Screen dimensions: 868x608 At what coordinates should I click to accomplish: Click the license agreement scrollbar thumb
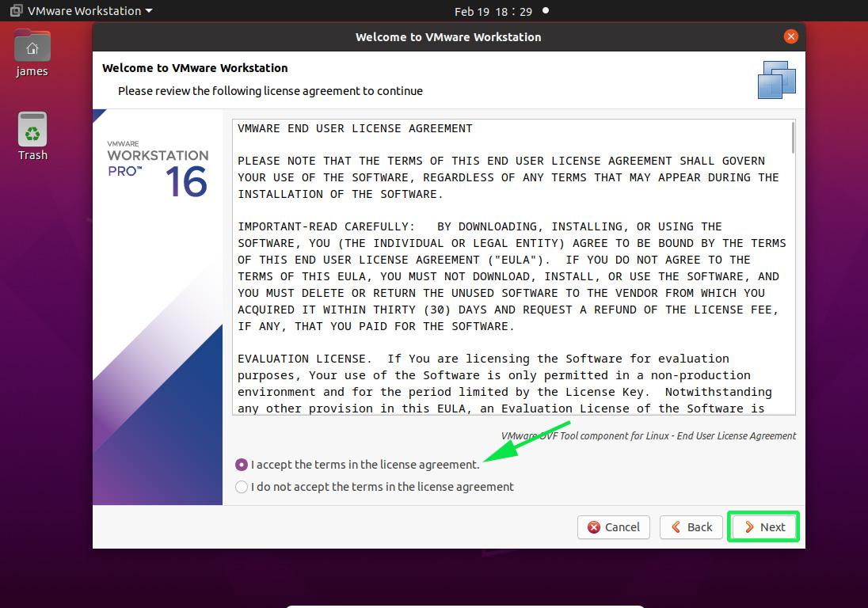pyautogui.click(x=793, y=137)
